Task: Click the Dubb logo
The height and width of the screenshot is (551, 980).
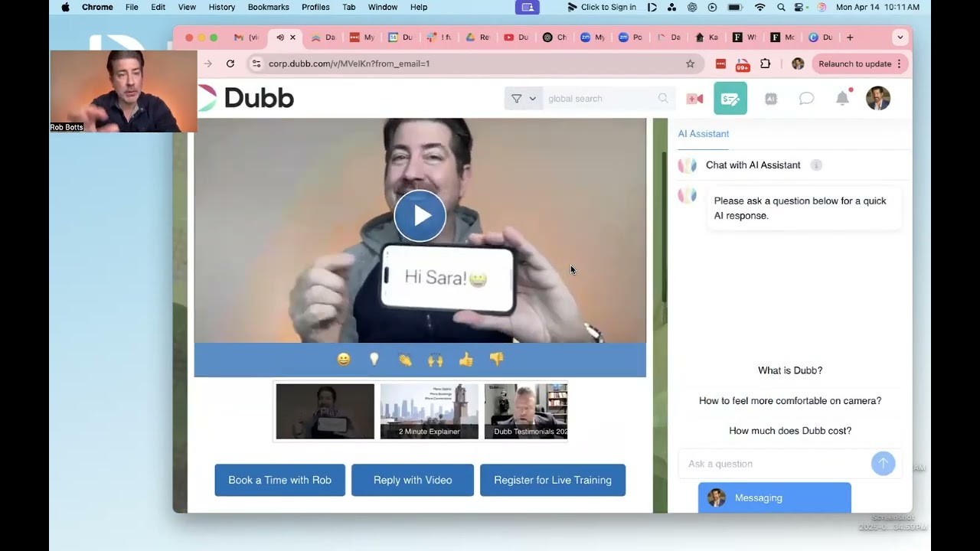Action: 246,98
